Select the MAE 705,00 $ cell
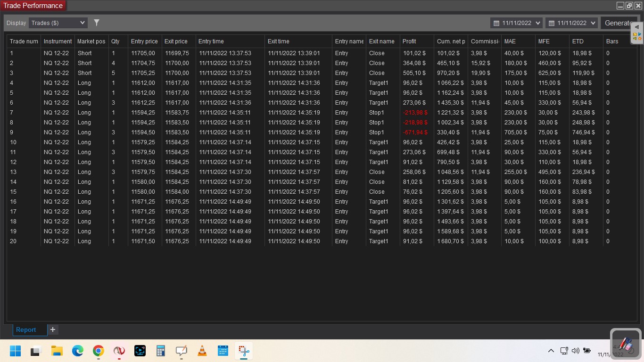Image resolution: width=644 pixels, height=362 pixels. coord(518,132)
